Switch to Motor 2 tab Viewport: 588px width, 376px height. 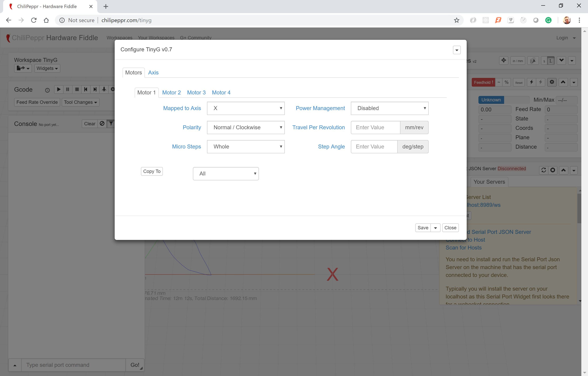[x=171, y=93]
